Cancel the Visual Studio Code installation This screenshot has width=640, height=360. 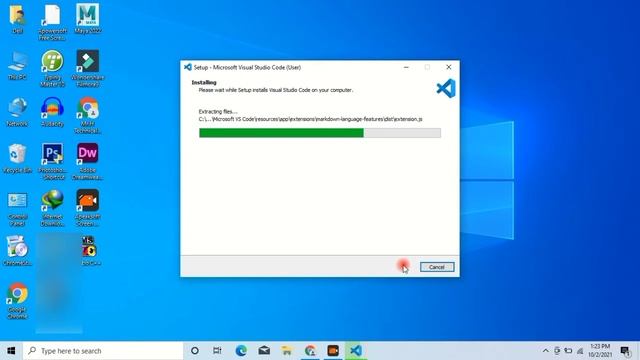coord(437,267)
